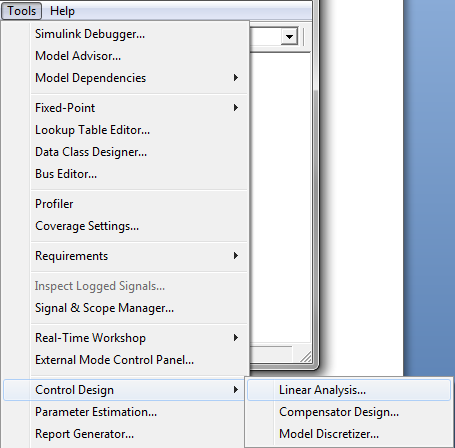Open the Tools menu

(x=21, y=11)
